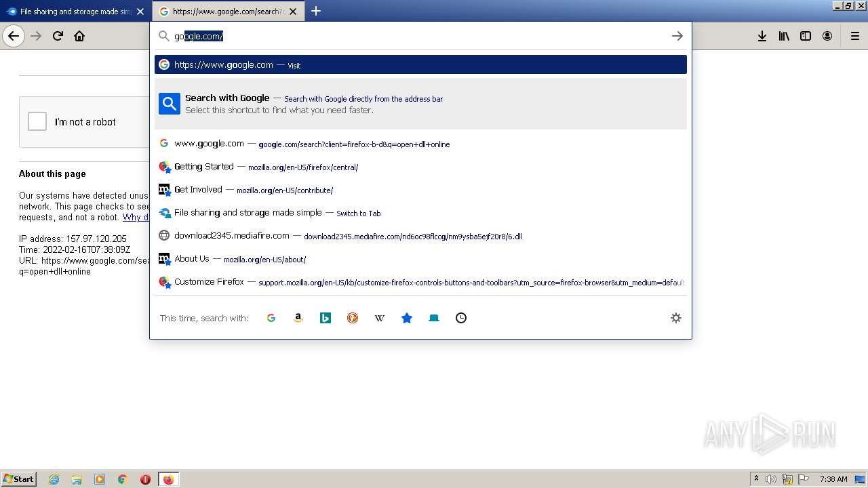Go back with the back arrow button
The image size is (868, 488).
coord(14,36)
